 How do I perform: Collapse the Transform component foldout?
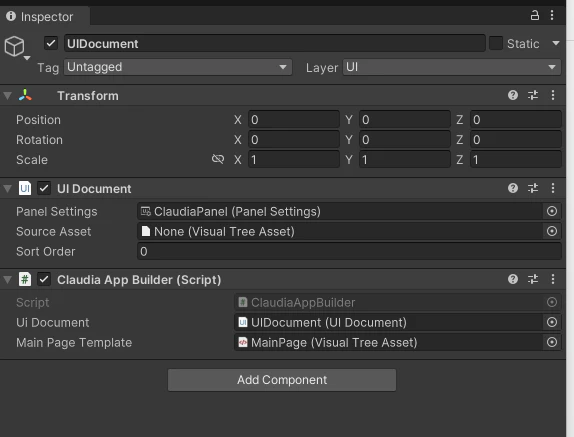(x=7, y=96)
